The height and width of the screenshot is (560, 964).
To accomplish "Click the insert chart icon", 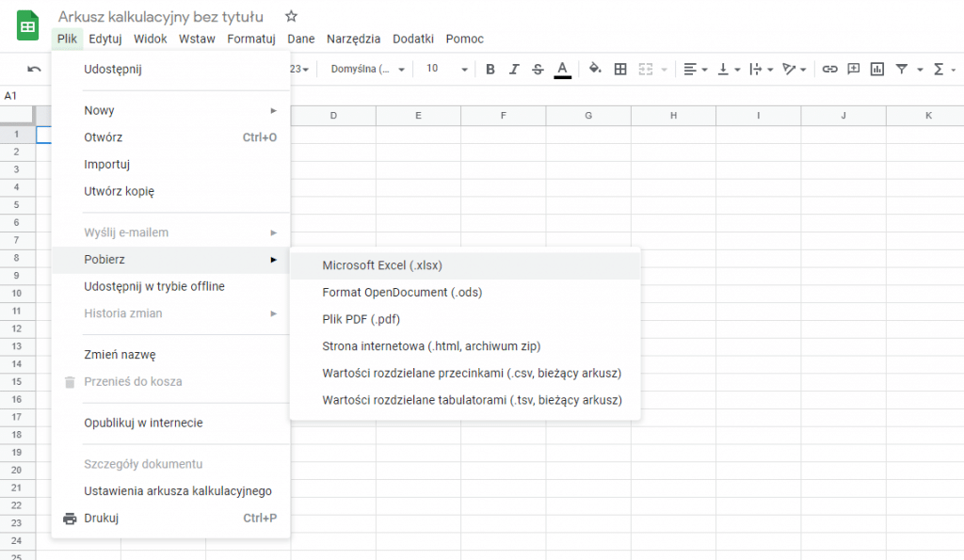I will pos(877,69).
